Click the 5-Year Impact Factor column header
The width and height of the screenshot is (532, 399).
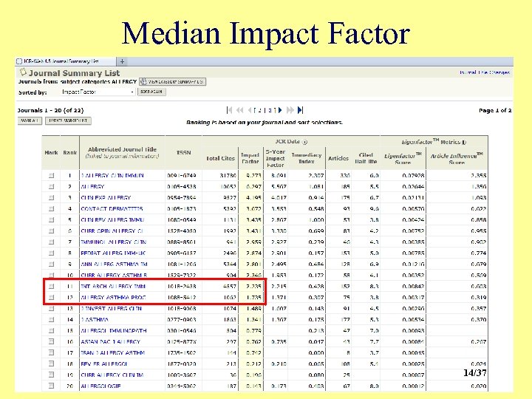pyautogui.click(x=275, y=158)
